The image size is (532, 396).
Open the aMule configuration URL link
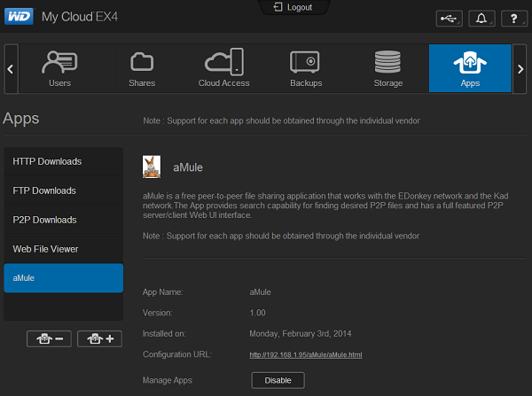pyautogui.click(x=306, y=354)
